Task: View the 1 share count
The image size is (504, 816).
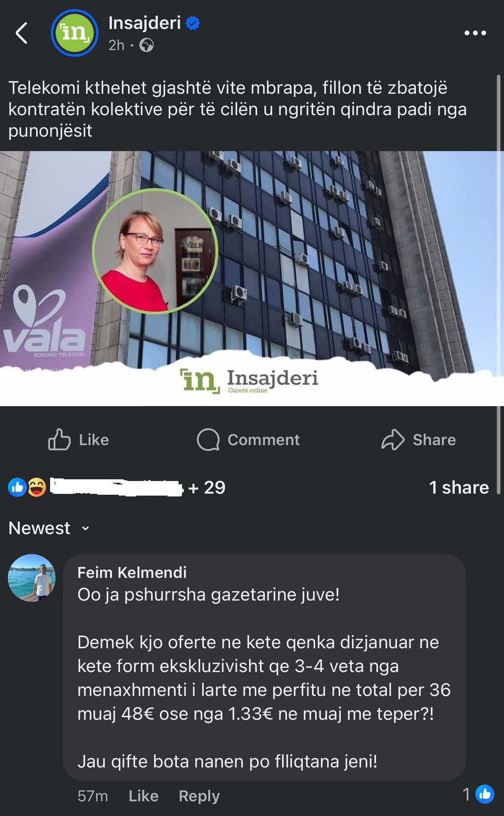Action: [x=459, y=487]
